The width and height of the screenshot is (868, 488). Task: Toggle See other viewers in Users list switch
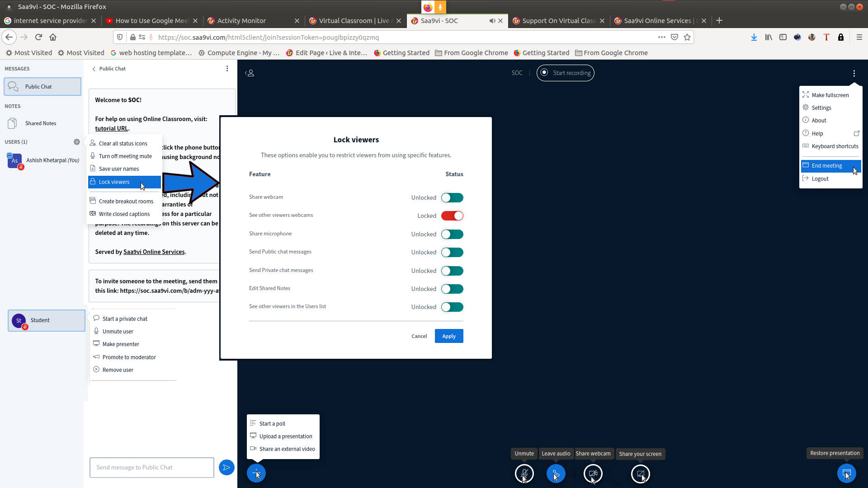point(452,307)
